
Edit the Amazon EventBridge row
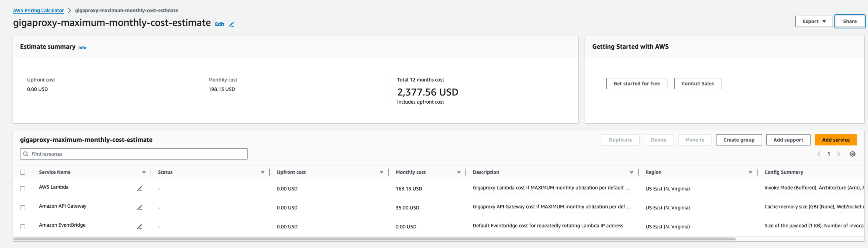pos(139,226)
